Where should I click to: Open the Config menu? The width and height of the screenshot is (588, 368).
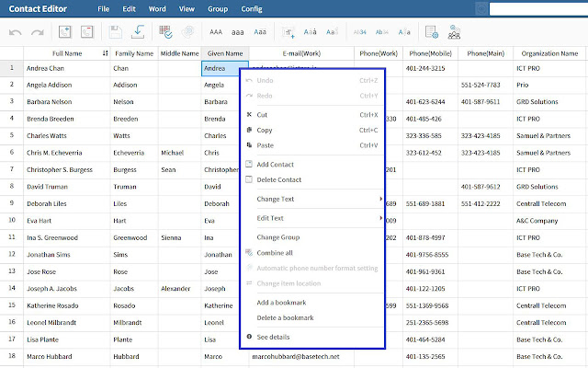[x=251, y=8]
